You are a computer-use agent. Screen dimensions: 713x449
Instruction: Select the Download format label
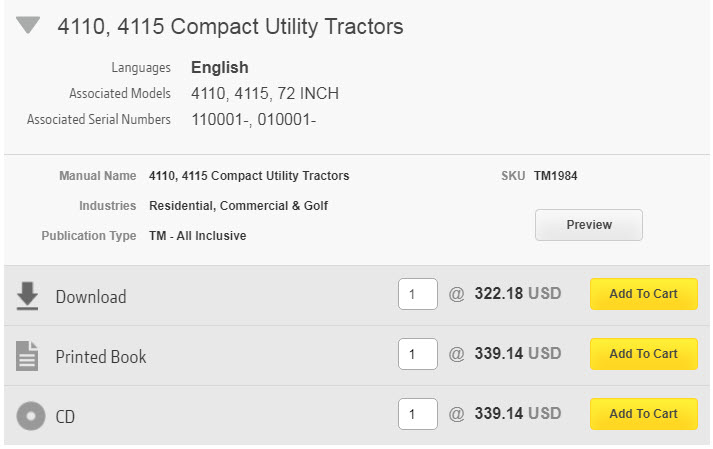click(x=91, y=297)
